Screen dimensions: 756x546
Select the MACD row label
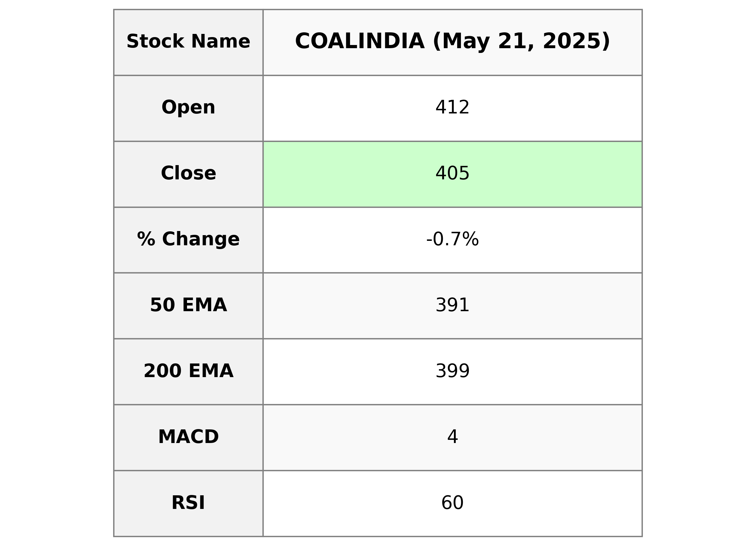[x=188, y=437]
